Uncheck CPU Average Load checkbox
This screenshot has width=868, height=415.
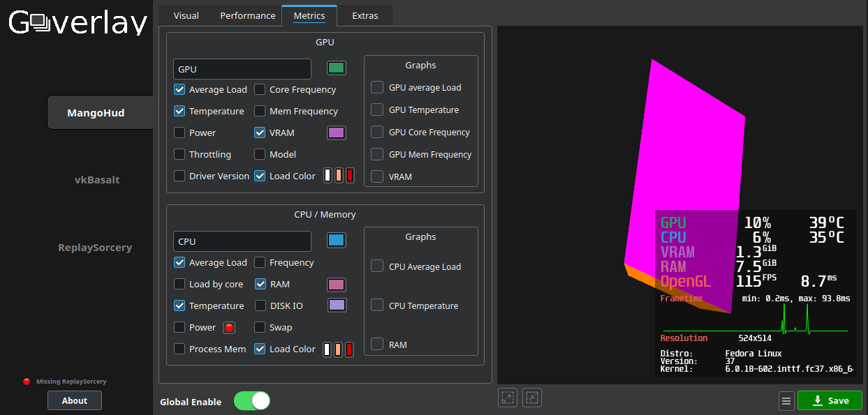(x=179, y=262)
